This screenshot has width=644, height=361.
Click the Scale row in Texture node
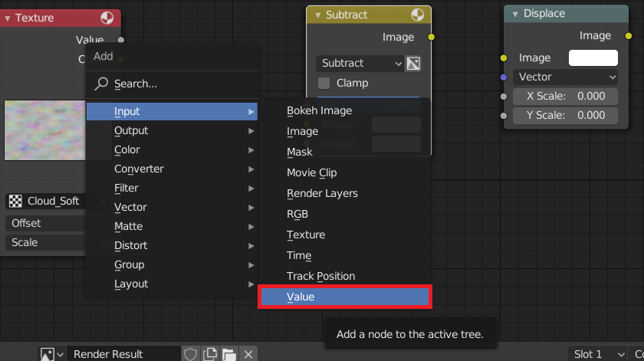click(47, 242)
